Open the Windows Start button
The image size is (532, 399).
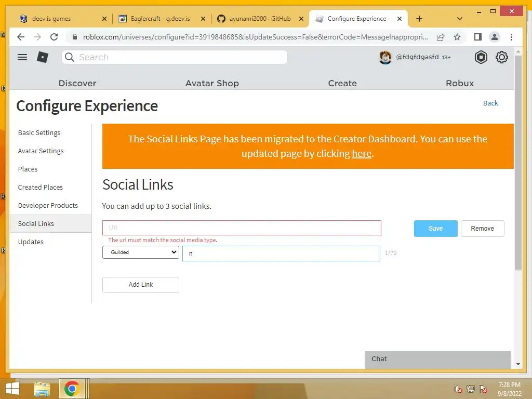[12, 389]
